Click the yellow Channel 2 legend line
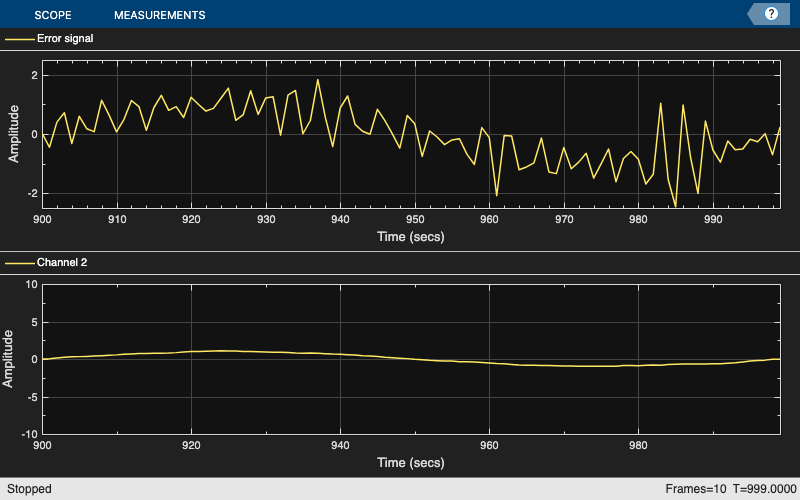 click(x=20, y=263)
